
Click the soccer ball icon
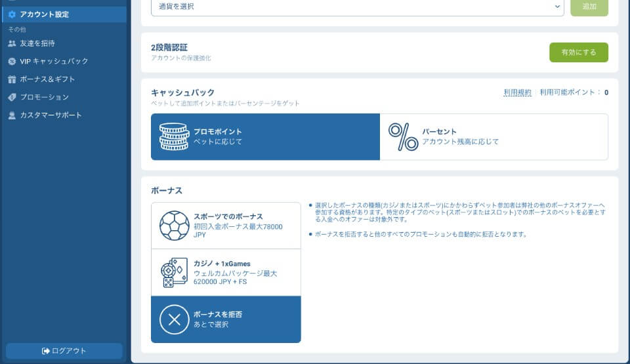174,226
